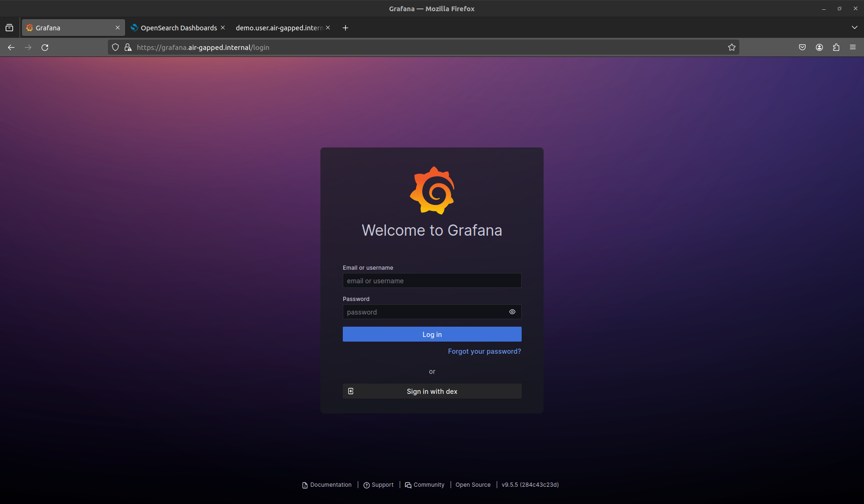Open the Firefox account icon

click(819, 47)
